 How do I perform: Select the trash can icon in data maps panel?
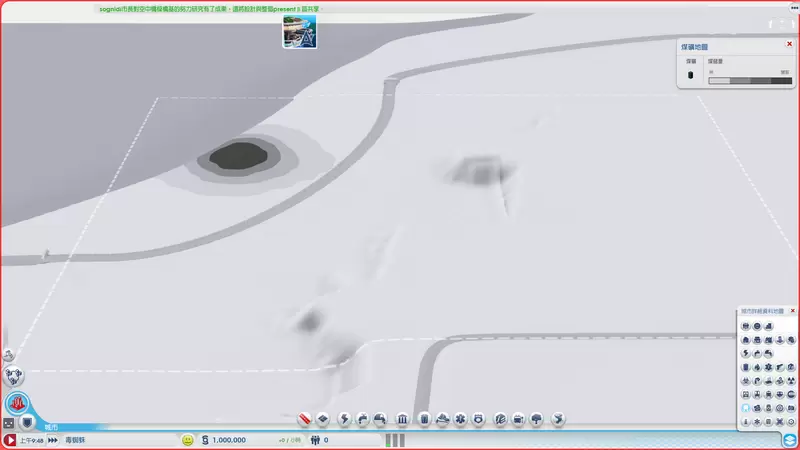coord(746,367)
